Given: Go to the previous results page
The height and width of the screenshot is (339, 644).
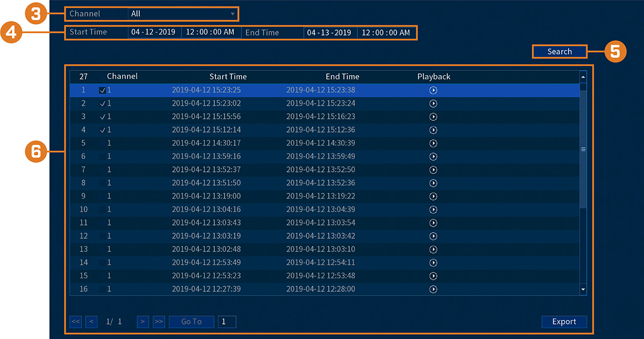Looking at the screenshot, I should [x=91, y=322].
